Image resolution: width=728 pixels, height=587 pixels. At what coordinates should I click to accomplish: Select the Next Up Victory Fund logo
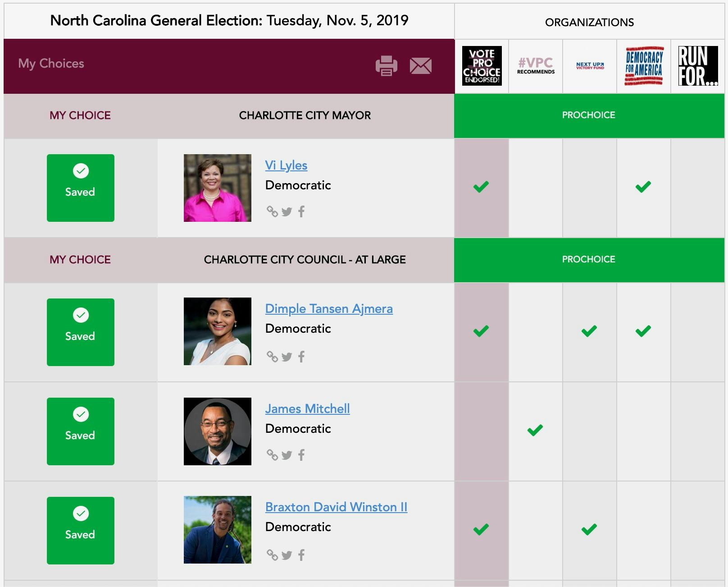pos(589,66)
